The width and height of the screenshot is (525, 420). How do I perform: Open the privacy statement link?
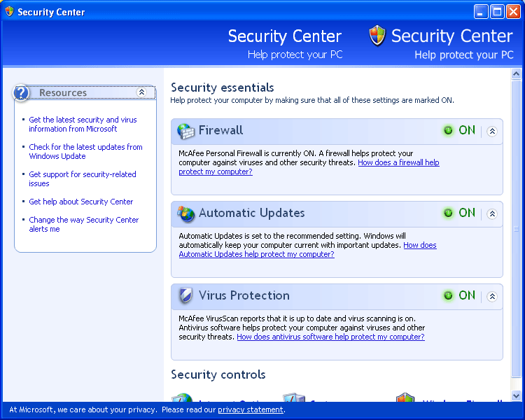pos(251,410)
